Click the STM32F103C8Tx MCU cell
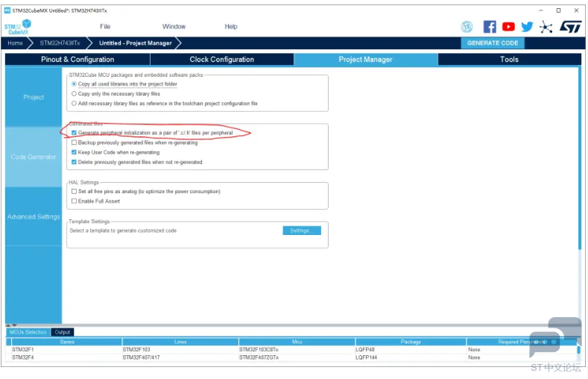The width and height of the screenshot is (588, 379). 259,349
